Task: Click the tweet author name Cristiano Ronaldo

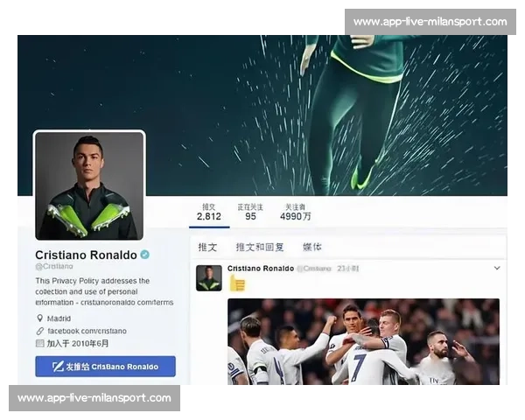Action: [261, 269]
